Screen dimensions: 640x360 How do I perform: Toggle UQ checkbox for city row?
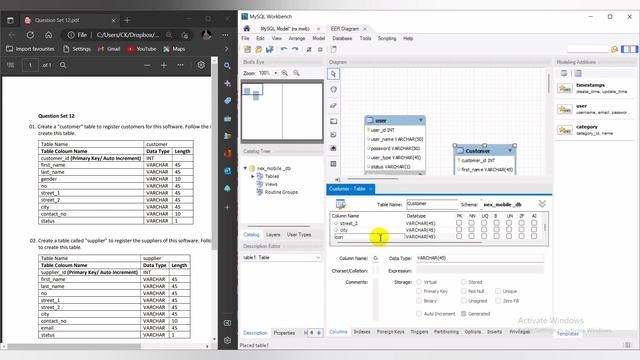point(484,230)
